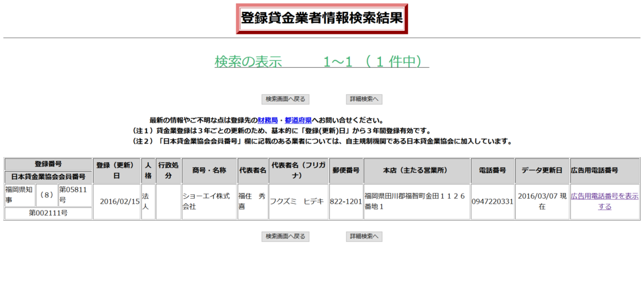Click the 0947220331 phone number cell
The width and height of the screenshot is (644, 303).
pyautogui.click(x=493, y=202)
